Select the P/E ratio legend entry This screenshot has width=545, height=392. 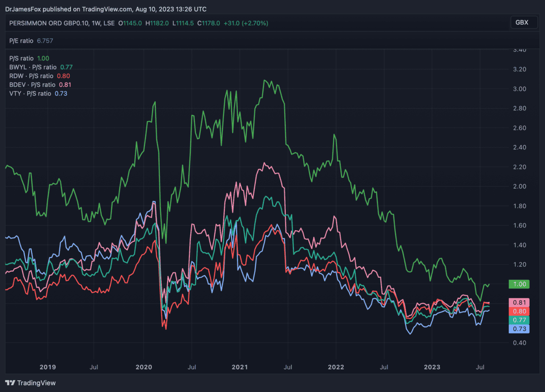(21, 40)
